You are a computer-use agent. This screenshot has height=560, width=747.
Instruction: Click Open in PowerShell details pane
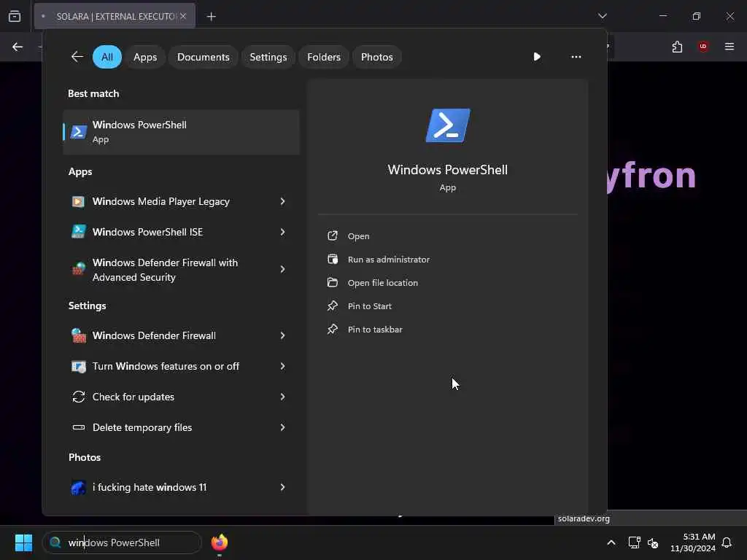358,236
